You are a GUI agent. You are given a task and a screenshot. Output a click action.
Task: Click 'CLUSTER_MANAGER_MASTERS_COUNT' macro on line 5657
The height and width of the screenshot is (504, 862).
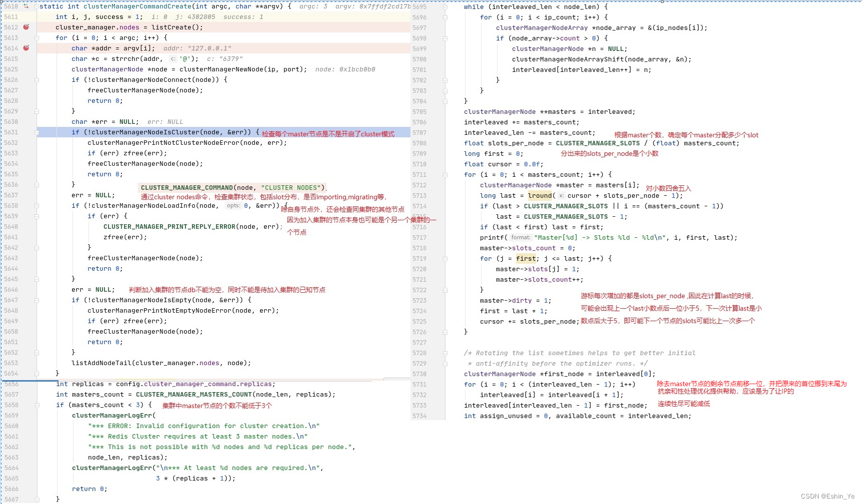(194, 395)
